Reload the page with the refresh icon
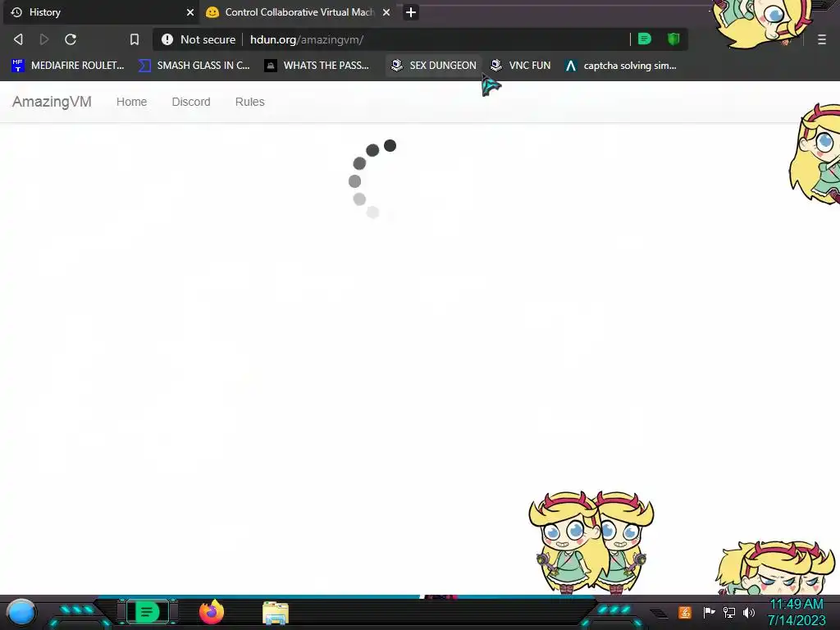This screenshot has height=630, width=840. click(x=71, y=39)
